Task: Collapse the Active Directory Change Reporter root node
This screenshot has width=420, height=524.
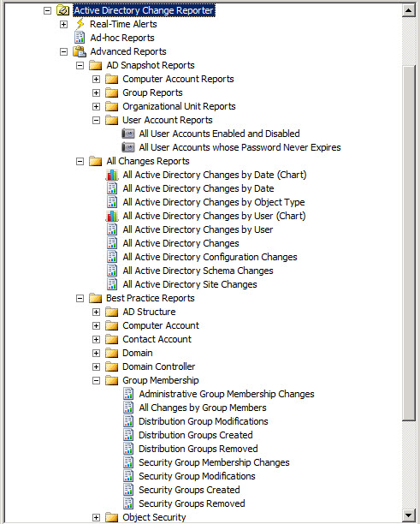Action: 47,10
